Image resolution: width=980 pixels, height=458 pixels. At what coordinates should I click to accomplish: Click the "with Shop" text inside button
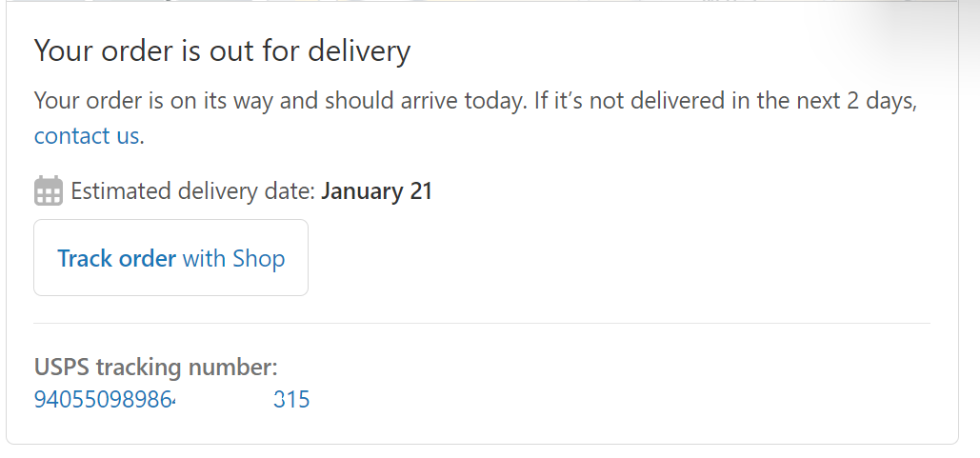233,258
